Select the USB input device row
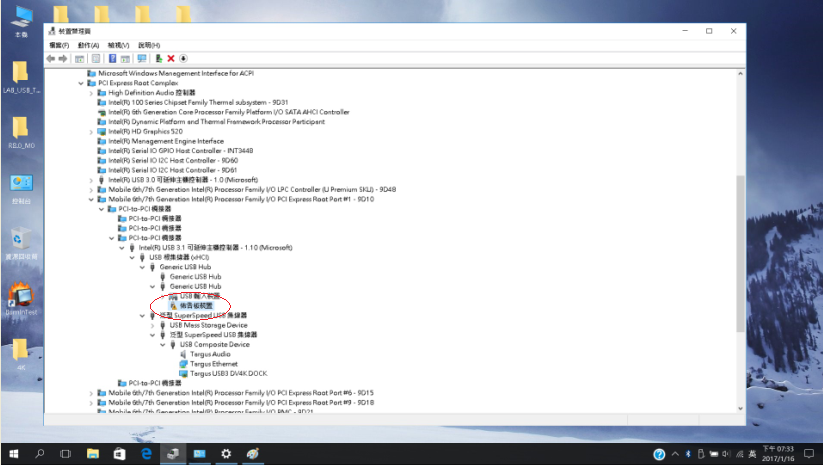823x465 pixels. click(199, 296)
